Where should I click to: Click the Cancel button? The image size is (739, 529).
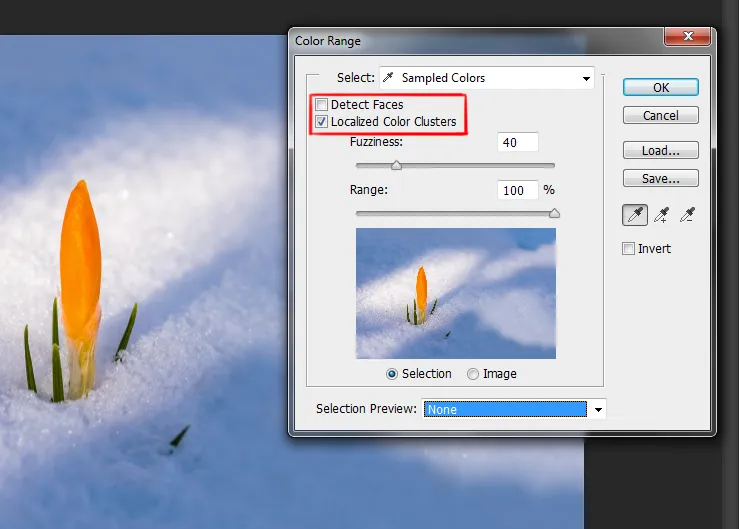click(x=661, y=115)
